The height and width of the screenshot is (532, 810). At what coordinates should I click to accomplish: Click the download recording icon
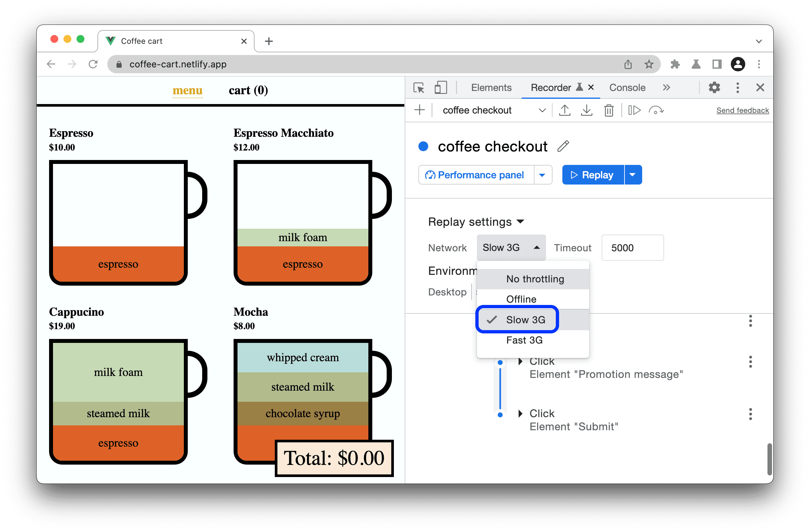(587, 111)
